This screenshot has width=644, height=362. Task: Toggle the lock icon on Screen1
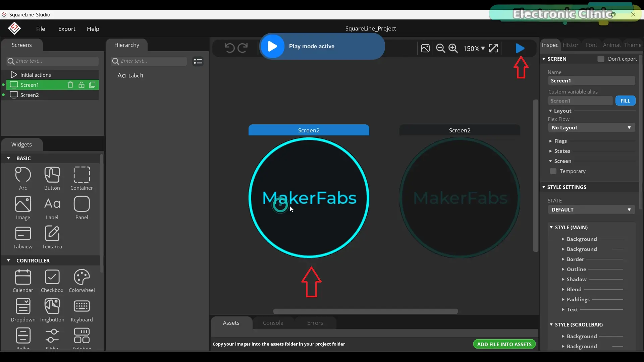click(x=82, y=85)
